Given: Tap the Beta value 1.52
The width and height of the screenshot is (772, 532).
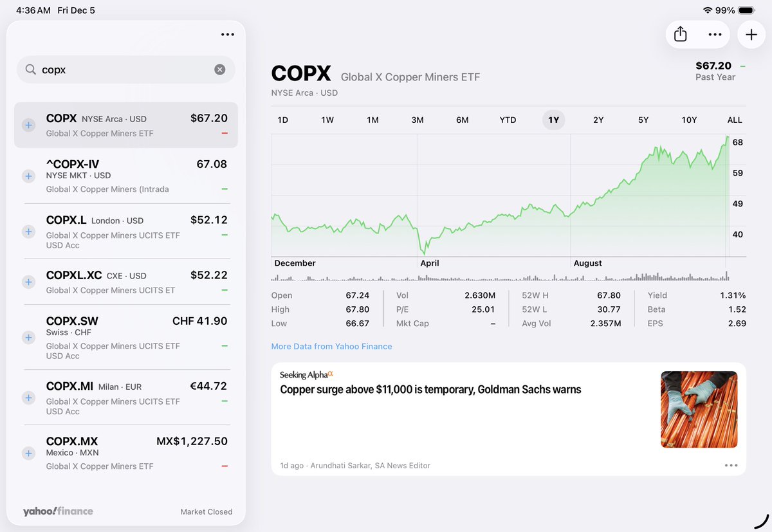Looking at the screenshot, I should [x=737, y=309].
